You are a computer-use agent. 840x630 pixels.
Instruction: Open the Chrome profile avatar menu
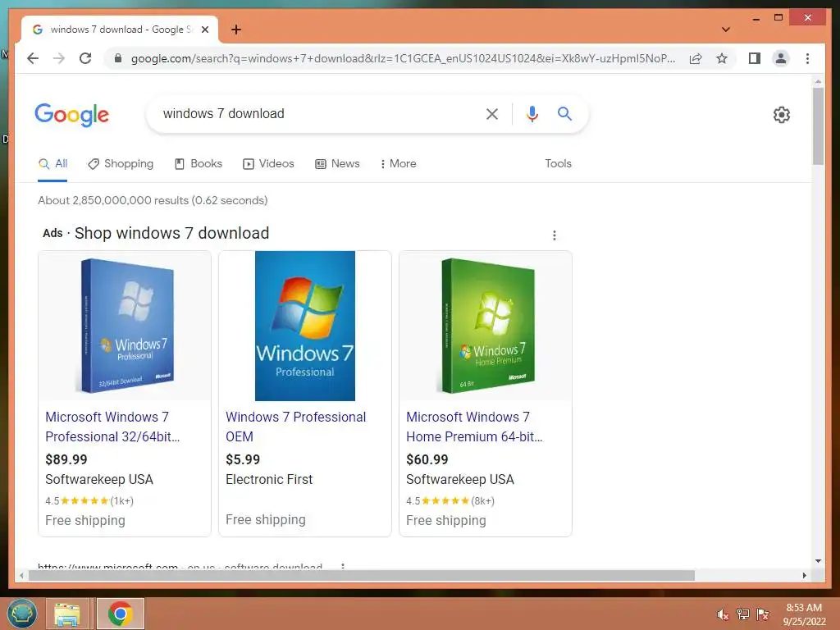tap(781, 58)
